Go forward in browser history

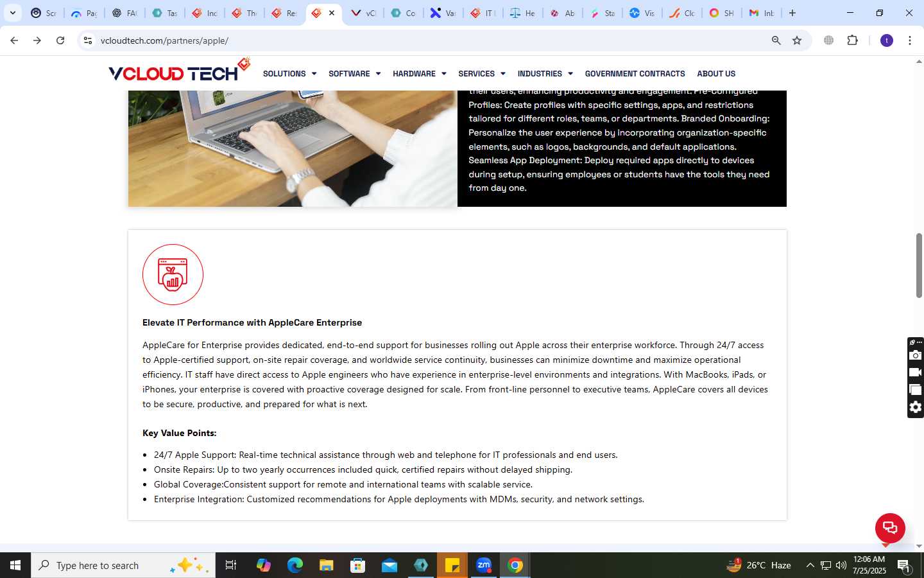tap(37, 40)
